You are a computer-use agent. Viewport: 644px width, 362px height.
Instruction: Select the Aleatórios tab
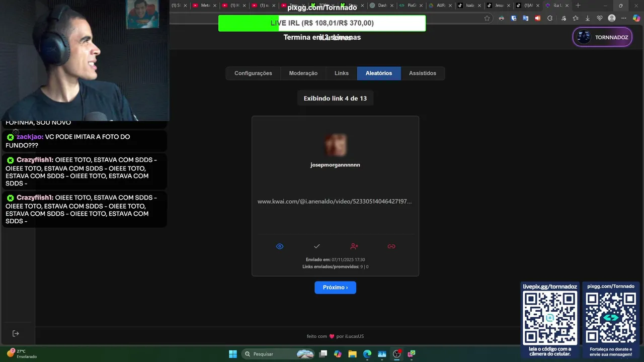pyautogui.click(x=379, y=73)
